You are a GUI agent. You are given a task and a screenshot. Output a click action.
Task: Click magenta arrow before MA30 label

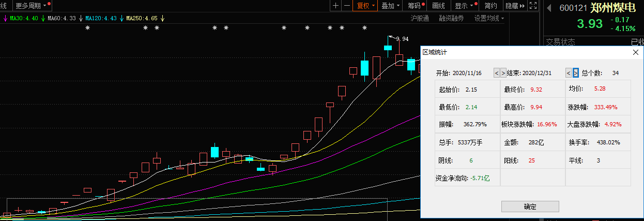[x=5, y=18]
